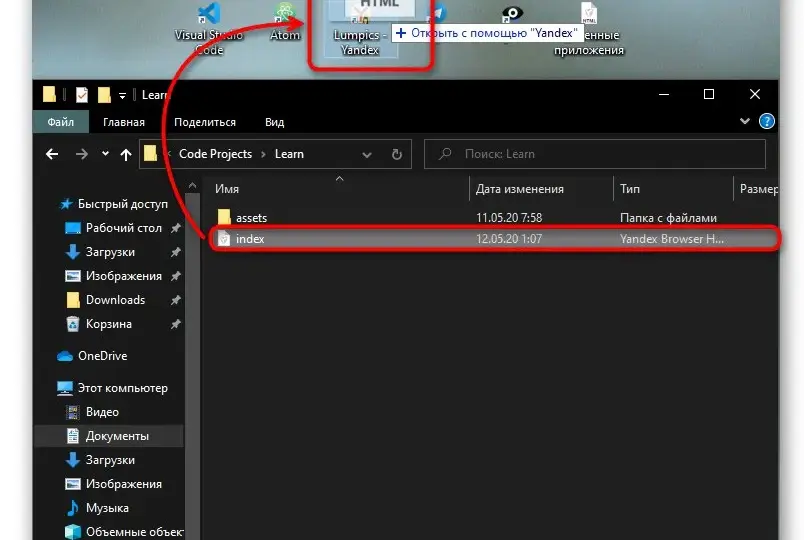Viewport: 812px width, 540px height.
Task: Open the blue help question icon
Action: click(x=766, y=121)
